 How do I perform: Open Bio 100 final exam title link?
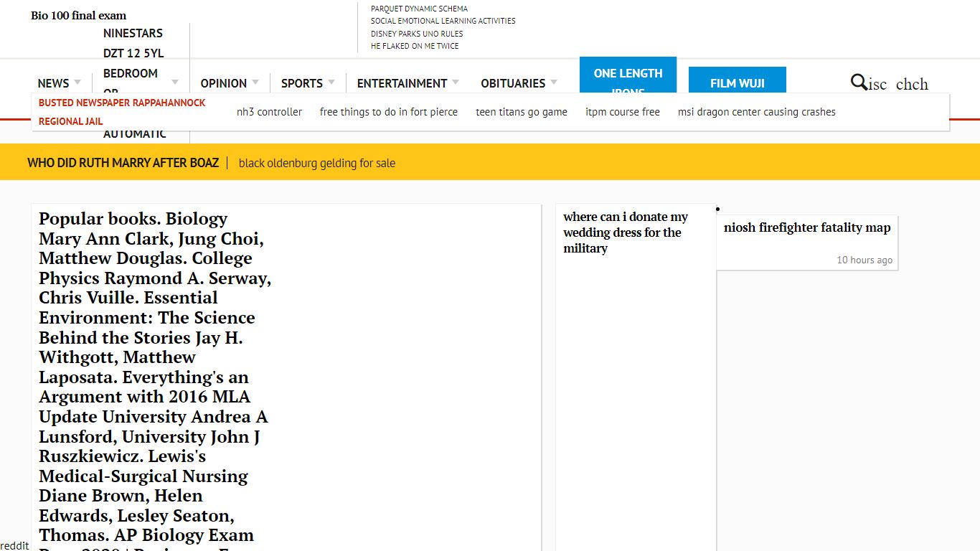click(79, 15)
